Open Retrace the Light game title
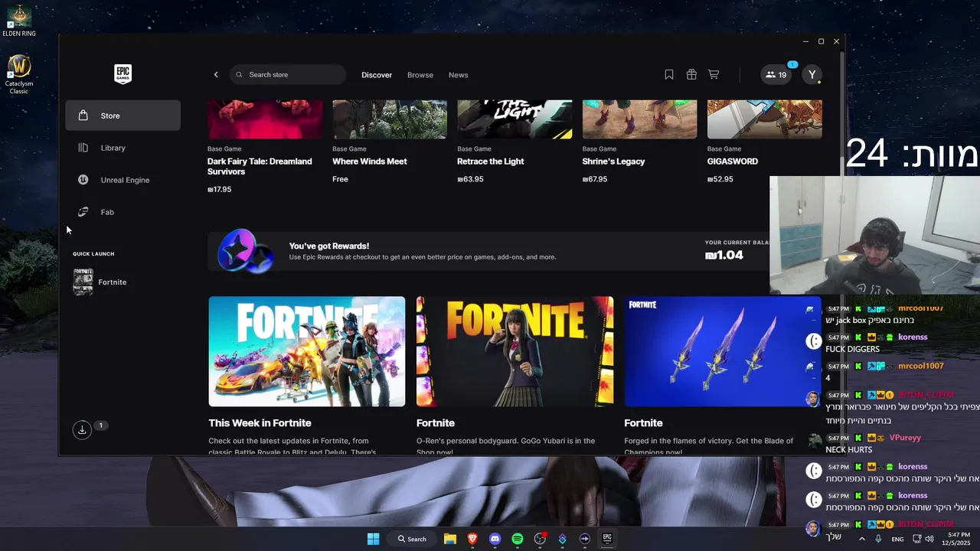The image size is (980, 551). click(x=491, y=161)
